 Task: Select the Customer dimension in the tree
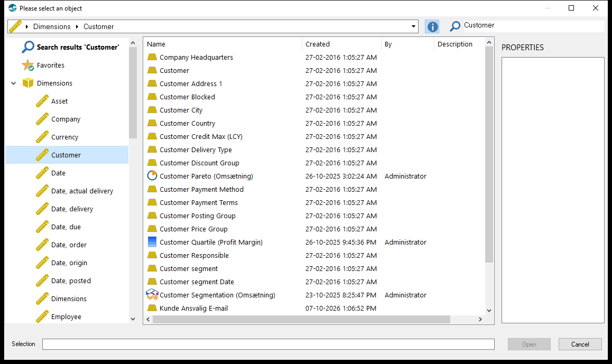[67, 155]
